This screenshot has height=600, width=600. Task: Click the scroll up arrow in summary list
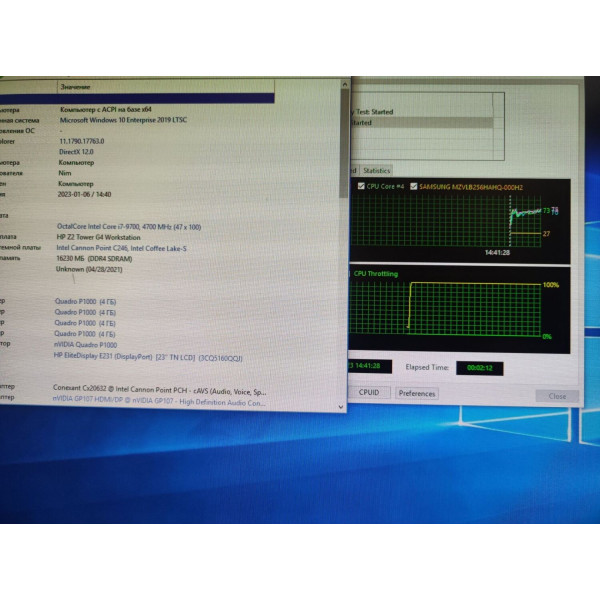tap(344, 84)
